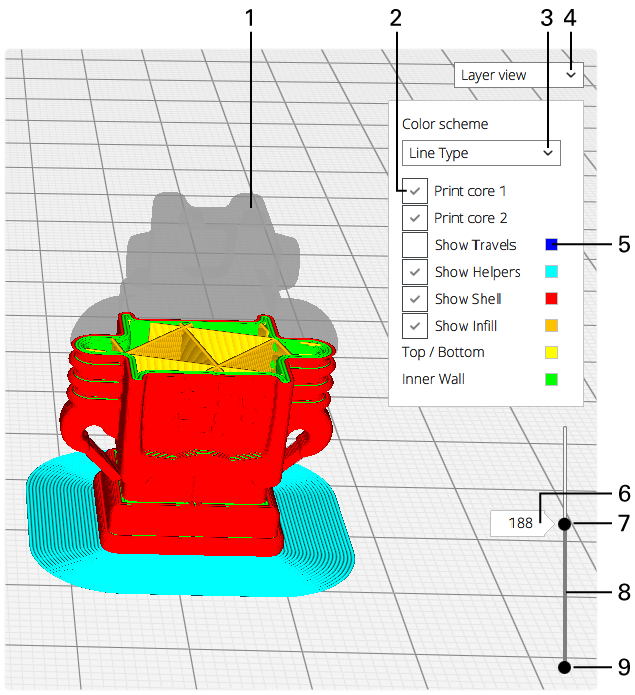Click the Top / Bottom legend label
The height and width of the screenshot is (695, 635).
[x=443, y=352]
